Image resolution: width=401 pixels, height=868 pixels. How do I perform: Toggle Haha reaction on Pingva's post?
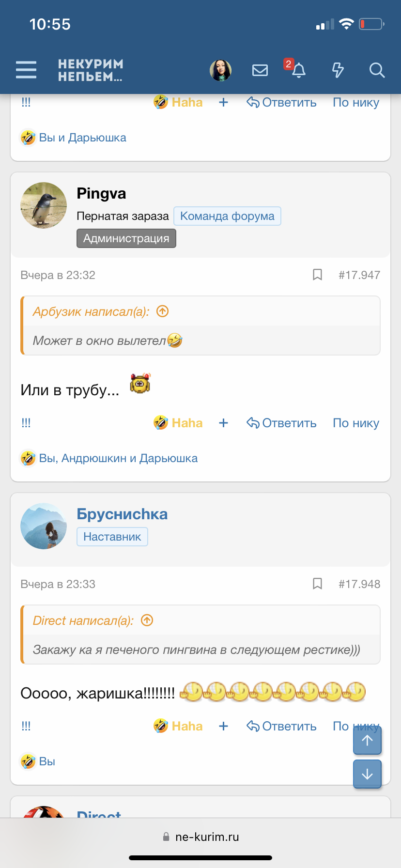[x=186, y=422]
